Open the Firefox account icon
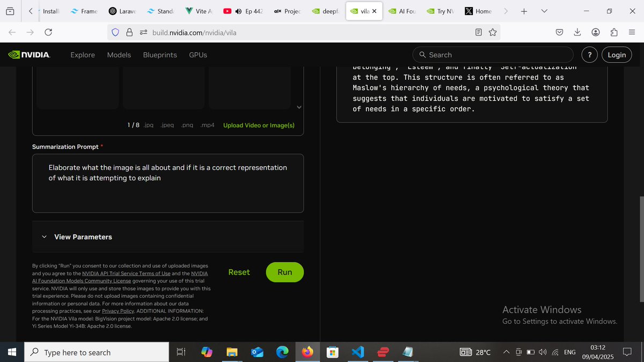This screenshot has height=362, width=644. point(596,32)
